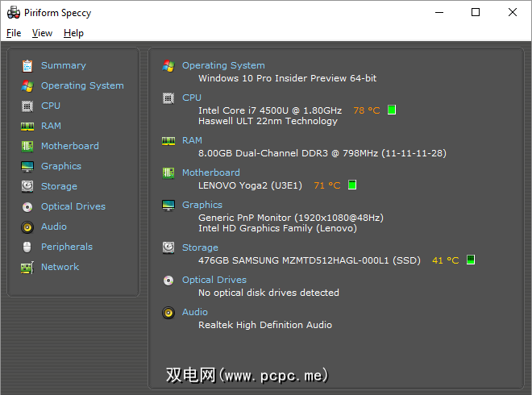Click the Peripherals mouse icon in sidebar
Screen dimensions: 532x395
pos(27,247)
